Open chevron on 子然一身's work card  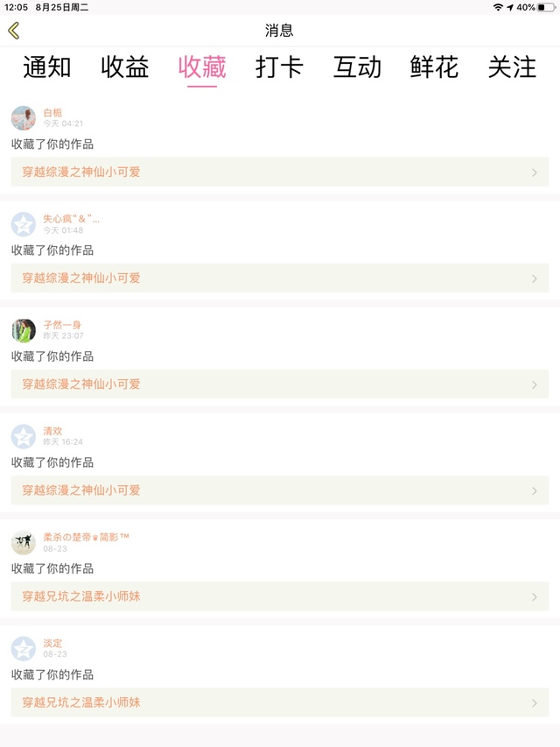click(x=535, y=384)
